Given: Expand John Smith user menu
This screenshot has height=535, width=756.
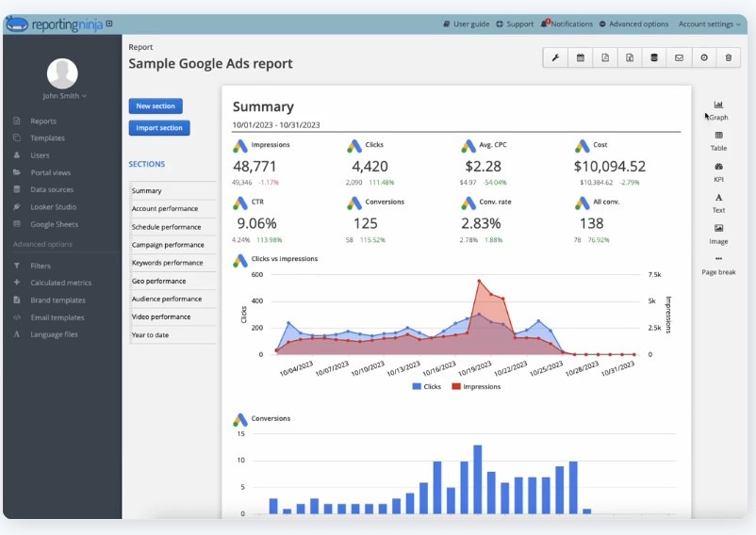Looking at the screenshot, I should [65, 96].
